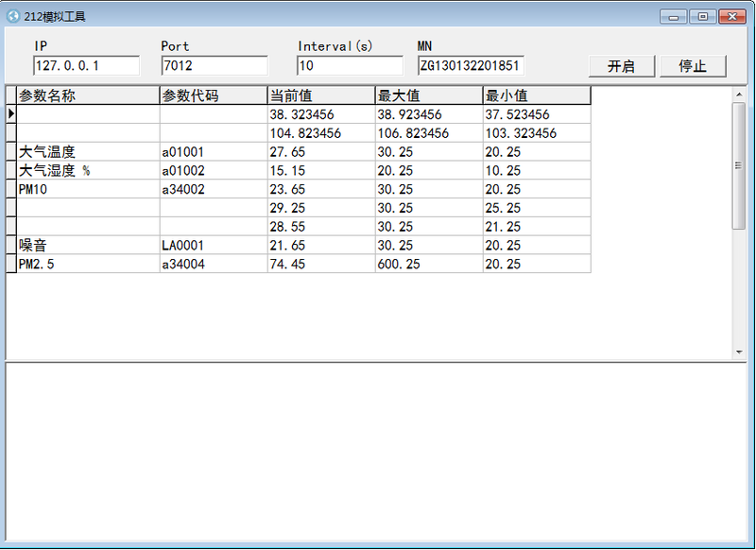This screenshot has height=550, width=756.
Task: Select the 参数名称 column header
Action: tap(88, 95)
